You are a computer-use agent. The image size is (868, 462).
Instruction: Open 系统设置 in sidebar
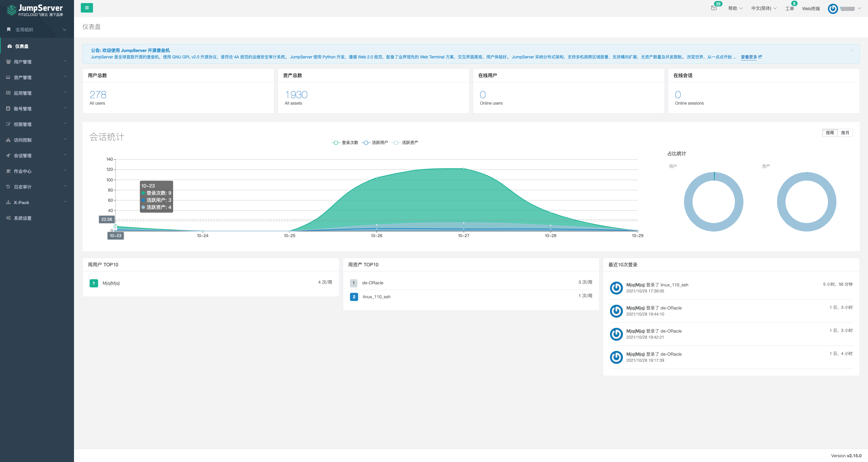22,218
